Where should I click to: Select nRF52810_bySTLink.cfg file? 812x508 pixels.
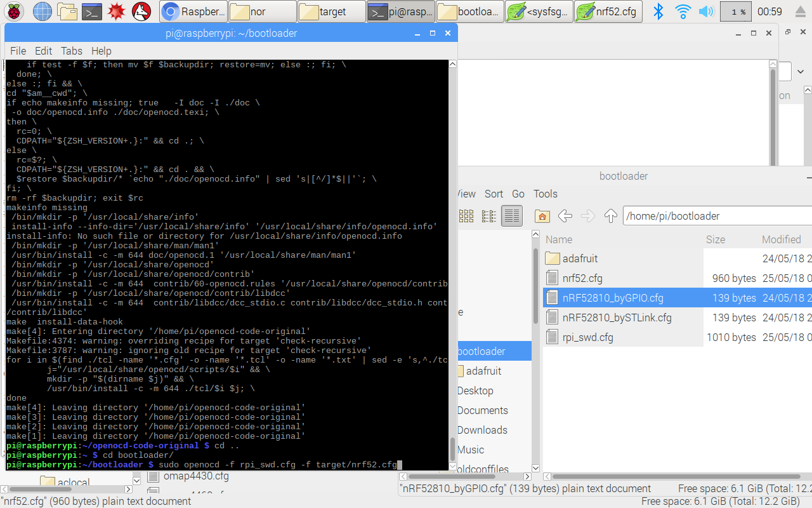point(617,317)
